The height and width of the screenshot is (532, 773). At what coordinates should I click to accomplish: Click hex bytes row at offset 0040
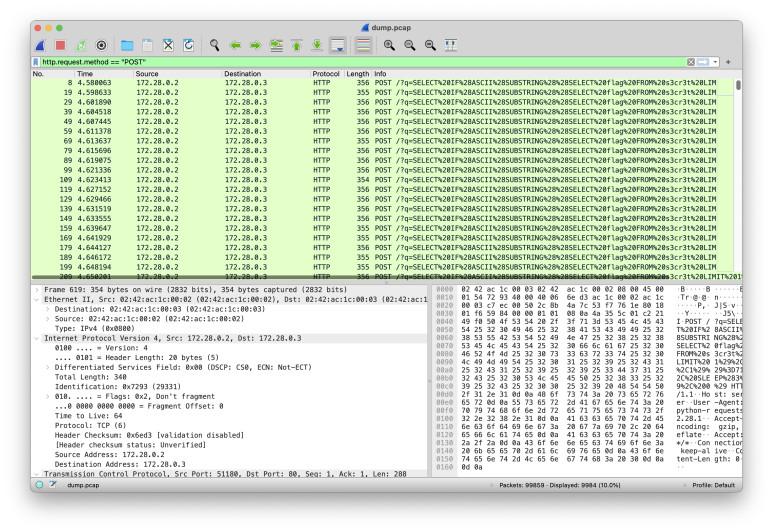pyautogui.click(x=562, y=321)
